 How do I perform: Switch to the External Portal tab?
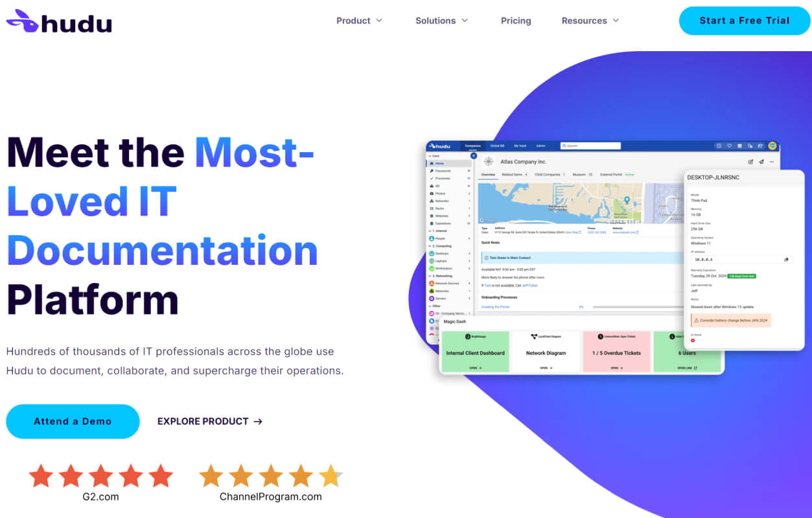coord(617,175)
